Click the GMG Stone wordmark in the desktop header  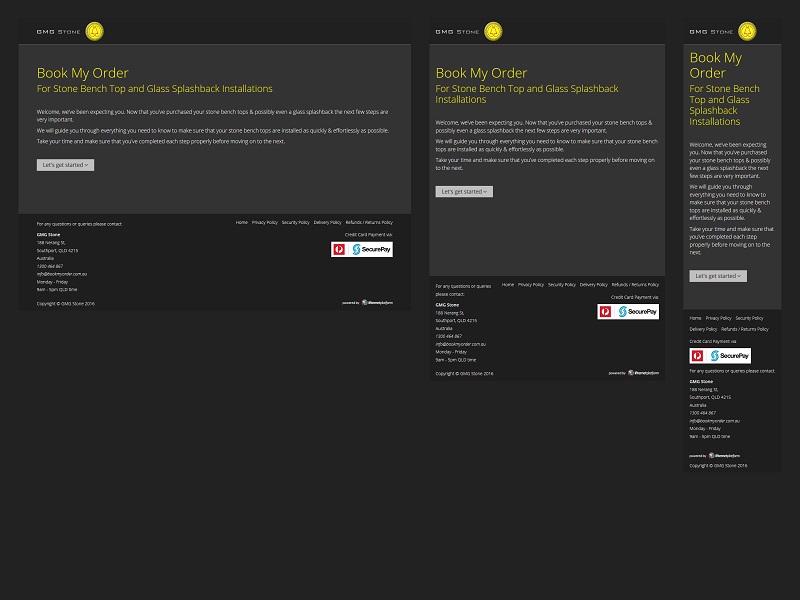click(x=58, y=32)
